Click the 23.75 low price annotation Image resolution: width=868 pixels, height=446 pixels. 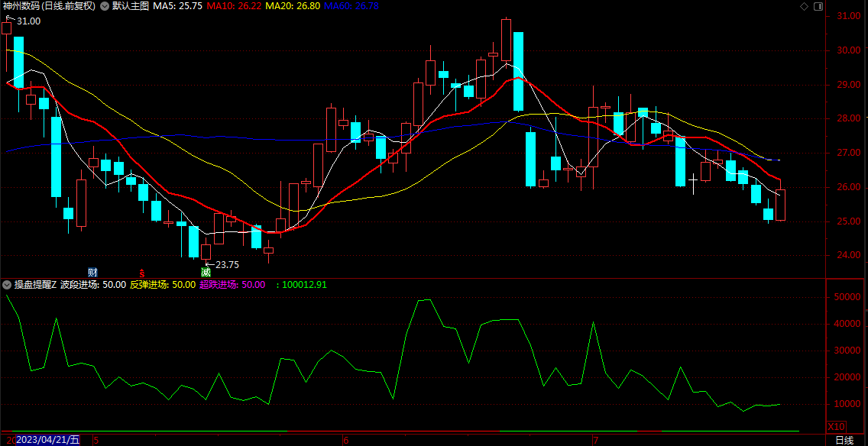click(x=227, y=265)
